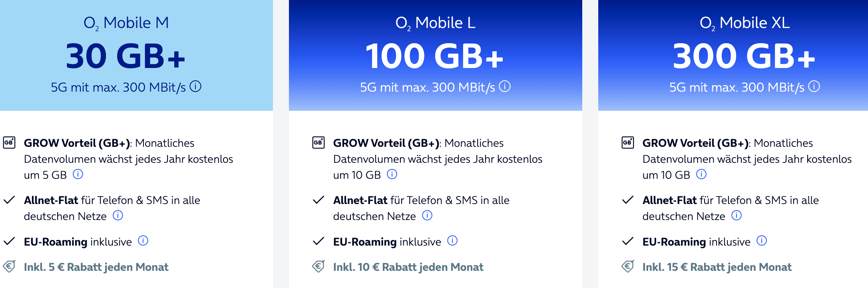Click the GB+ icon in Mobile M column

pyautogui.click(x=9, y=142)
